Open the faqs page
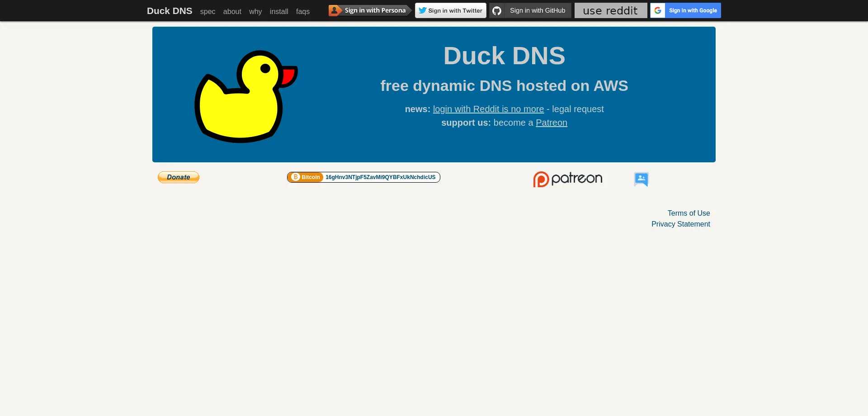 pos(303,11)
